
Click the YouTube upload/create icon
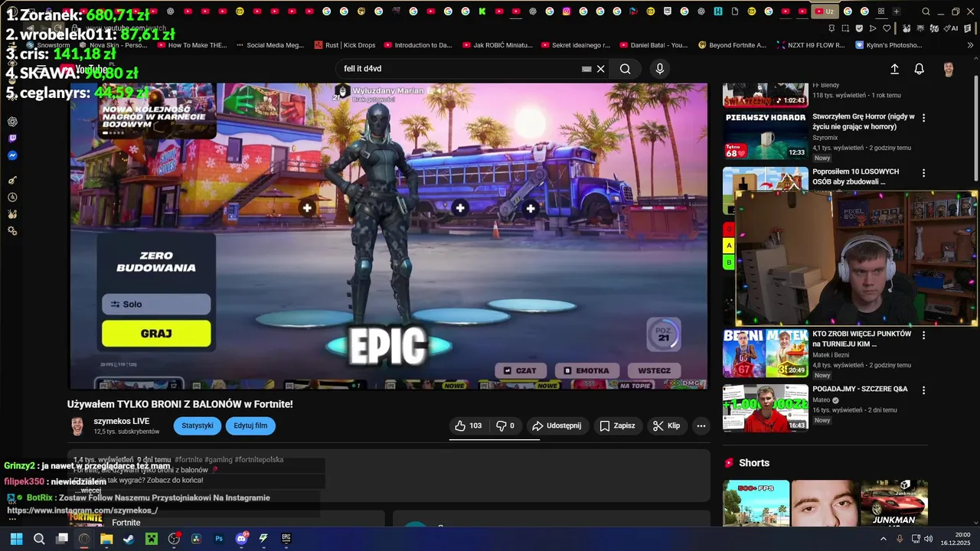coord(894,69)
